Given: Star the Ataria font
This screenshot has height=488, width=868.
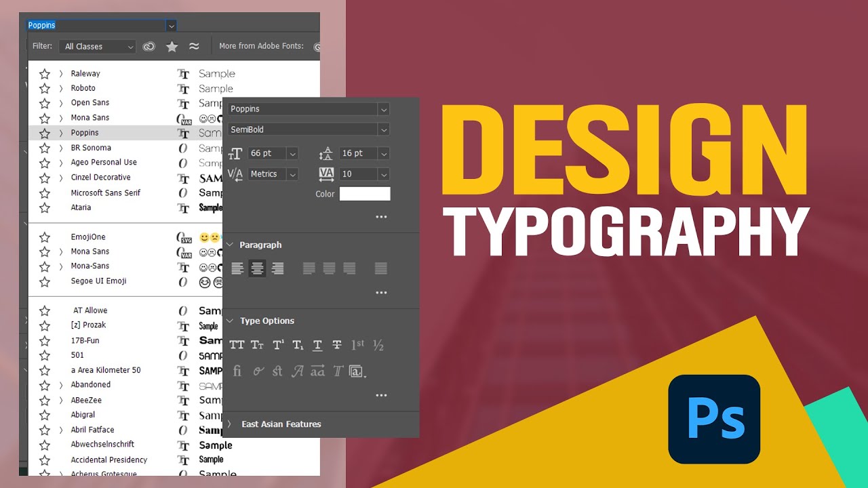Looking at the screenshot, I should click(x=45, y=208).
